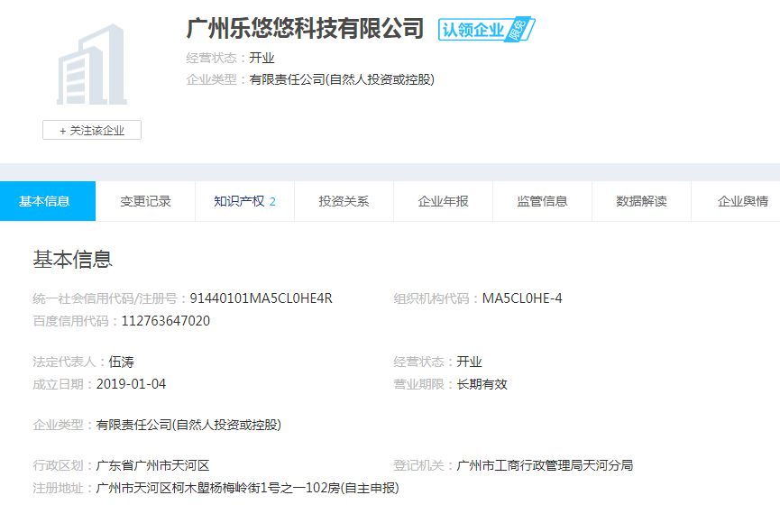Select the 知识产权 tab
Viewport: 780px width, 532px height.
click(244, 201)
